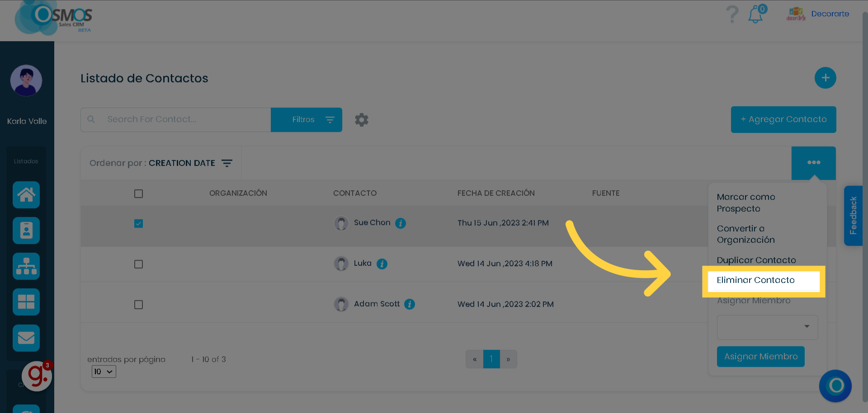This screenshot has height=413, width=868.
Task: Open Karla Valle's profile avatar
Action: (26, 80)
